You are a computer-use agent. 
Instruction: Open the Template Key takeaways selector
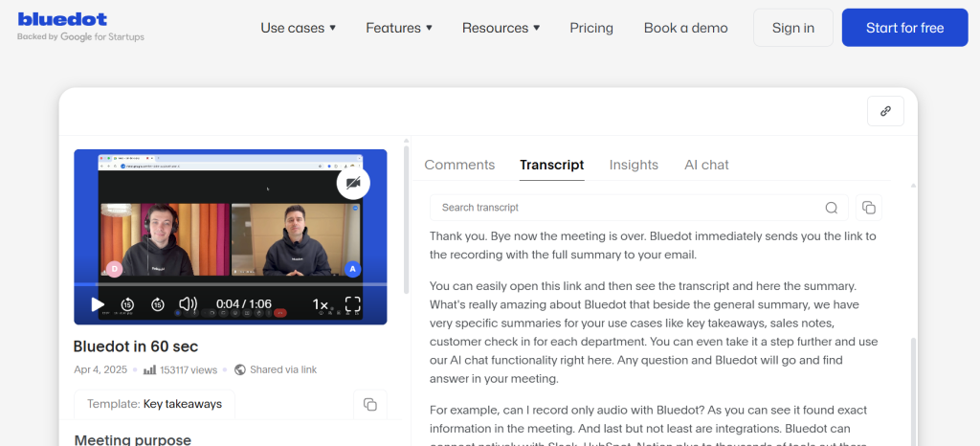[154, 404]
